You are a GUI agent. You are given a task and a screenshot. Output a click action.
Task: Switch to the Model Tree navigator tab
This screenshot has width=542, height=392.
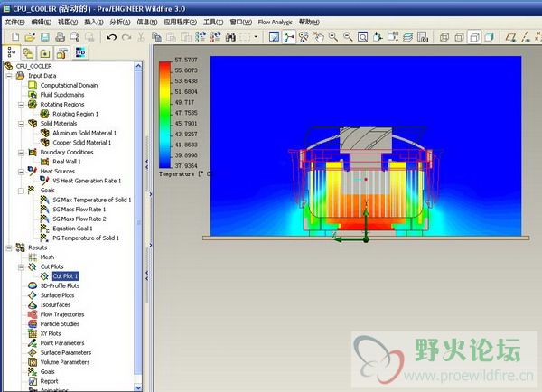(x=12, y=53)
